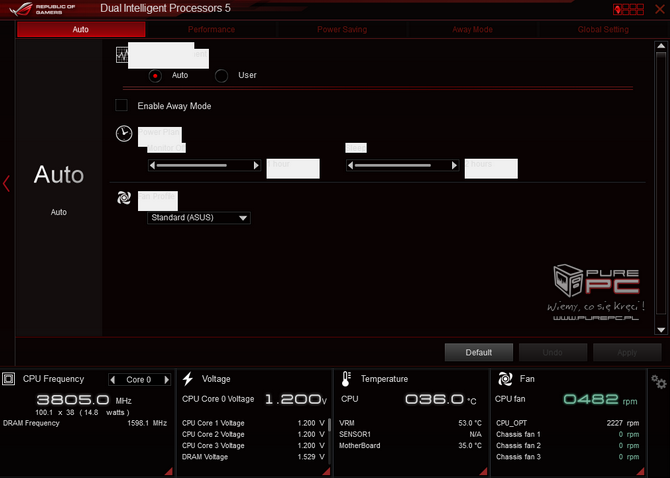Open the Power Saving tab
Image resolution: width=670 pixels, height=478 pixels.
[342, 29]
